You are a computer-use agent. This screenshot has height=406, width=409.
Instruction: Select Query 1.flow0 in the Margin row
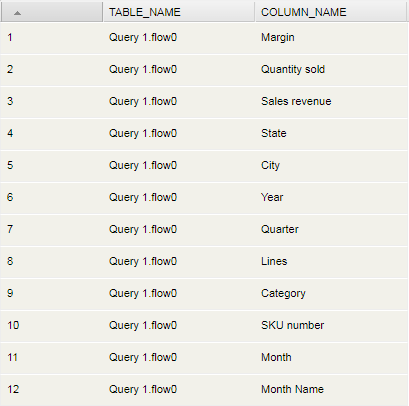point(143,37)
